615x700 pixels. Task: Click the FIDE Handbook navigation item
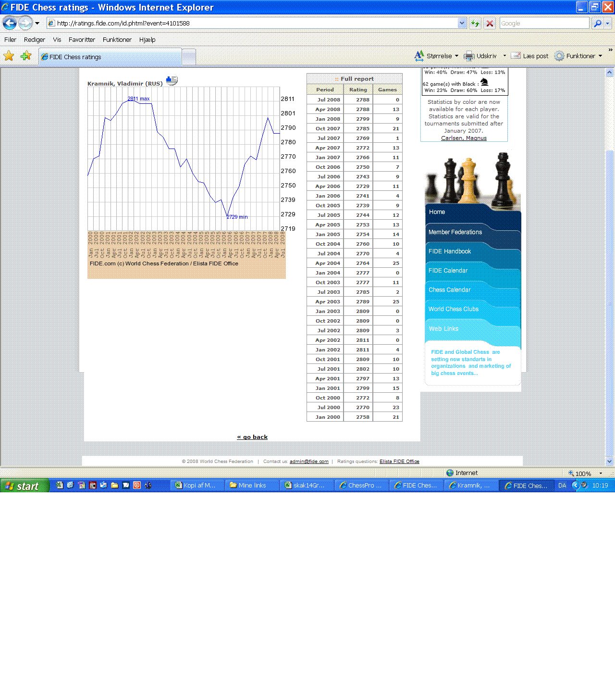tap(450, 251)
